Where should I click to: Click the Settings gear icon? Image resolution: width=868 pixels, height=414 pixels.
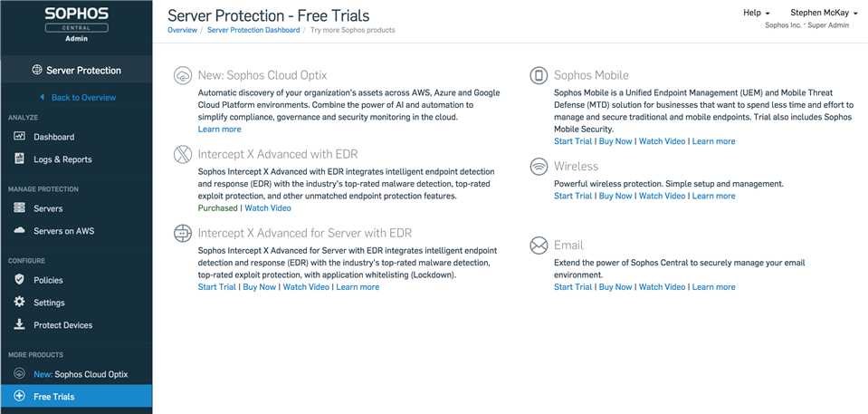(19, 302)
